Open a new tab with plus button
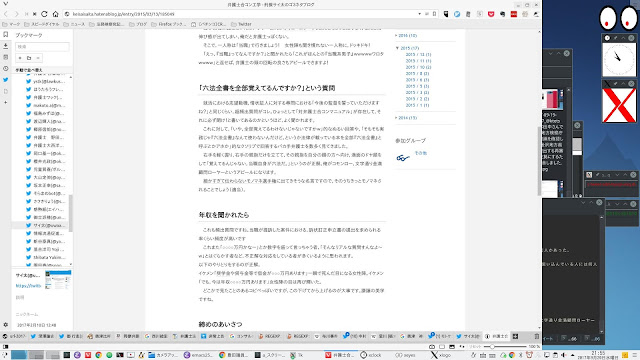 [x=515, y=336]
